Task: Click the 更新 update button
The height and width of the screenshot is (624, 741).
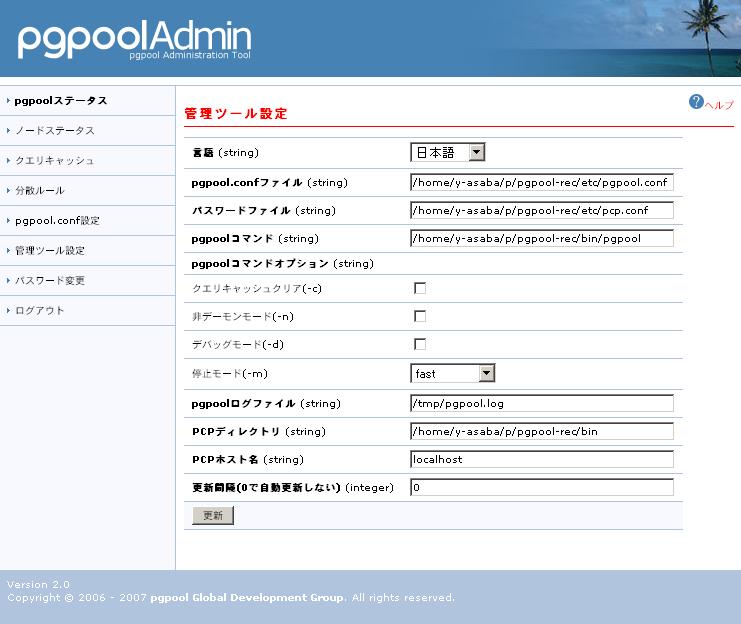Action: [x=213, y=515]
